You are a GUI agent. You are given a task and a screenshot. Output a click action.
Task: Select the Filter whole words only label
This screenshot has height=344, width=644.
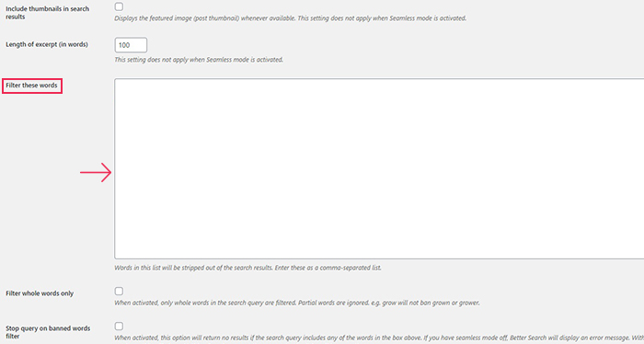(40, 293)
